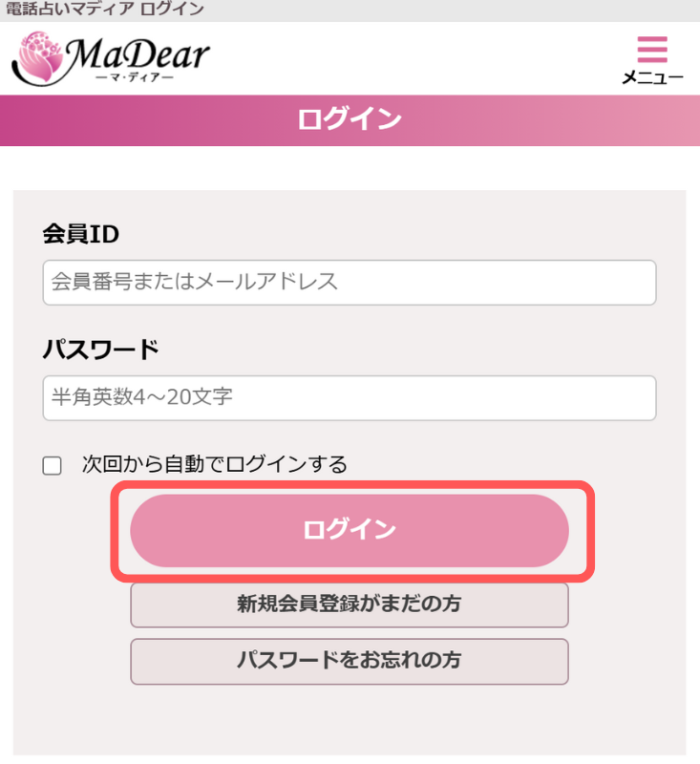Open パスワードをお忘れの方 link
Screen dimensions: 700x764
coord(350,662)
